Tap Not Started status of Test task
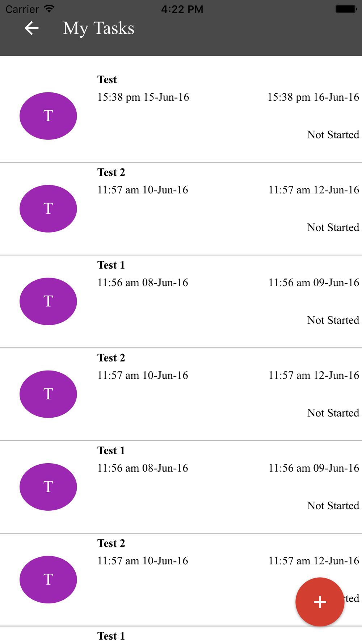 point(333,135)
